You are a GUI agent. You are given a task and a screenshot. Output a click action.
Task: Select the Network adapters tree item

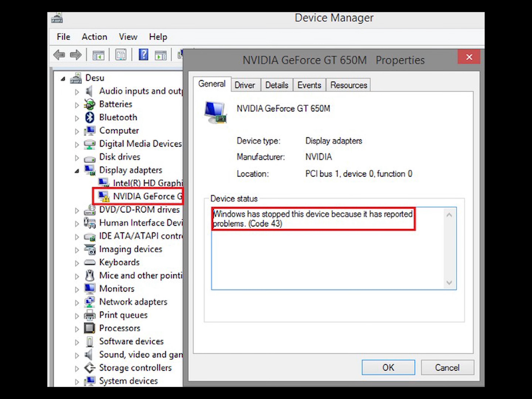pos(133,302)
